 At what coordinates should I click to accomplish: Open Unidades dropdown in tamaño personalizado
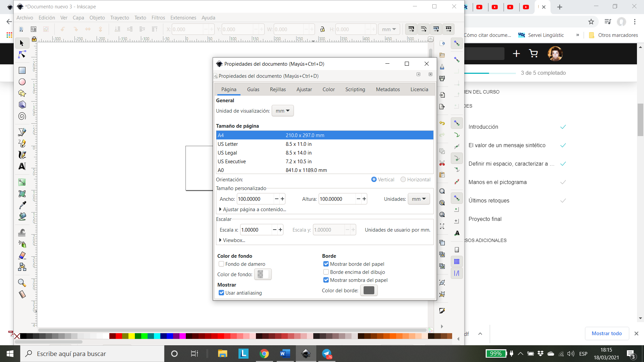(418, 199)
